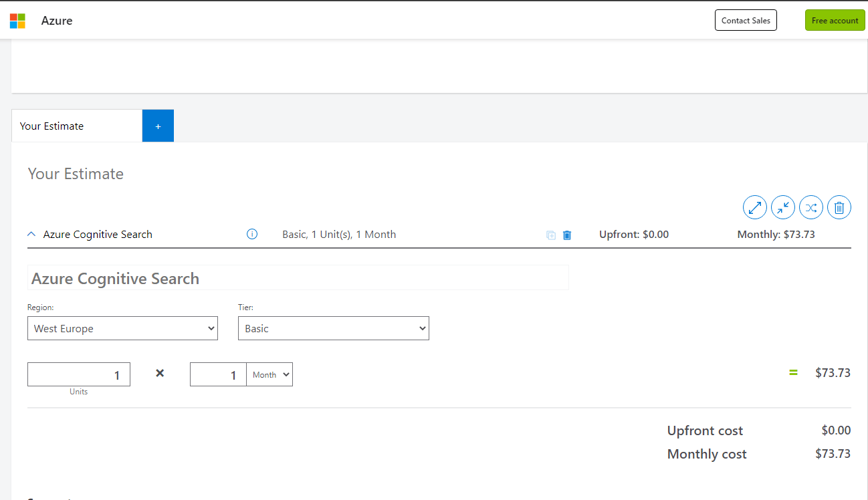
Task: Duplicate the Azure Cognitive Search item
Action: [x=550, y=235]
